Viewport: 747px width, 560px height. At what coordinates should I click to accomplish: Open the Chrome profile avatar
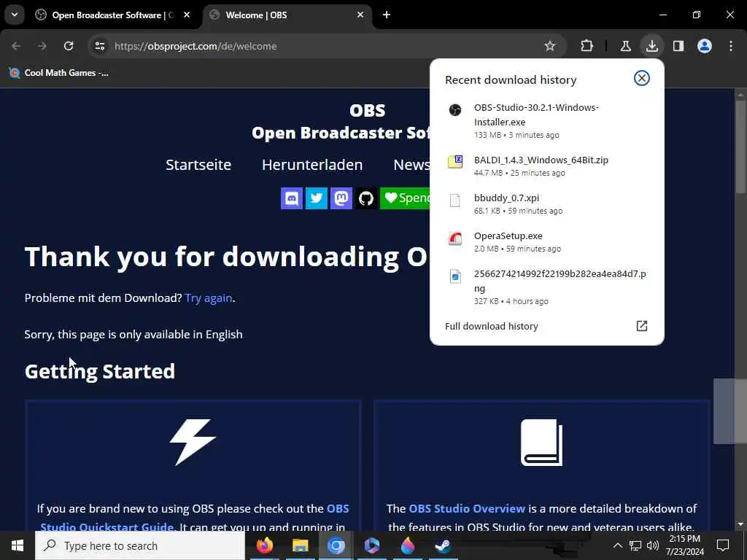click(x=705, y=46)
